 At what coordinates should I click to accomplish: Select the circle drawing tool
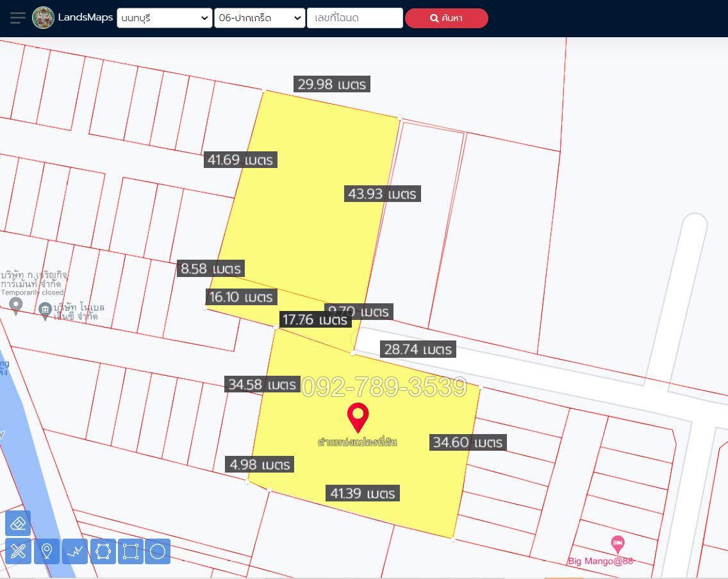tap(158, 551)
